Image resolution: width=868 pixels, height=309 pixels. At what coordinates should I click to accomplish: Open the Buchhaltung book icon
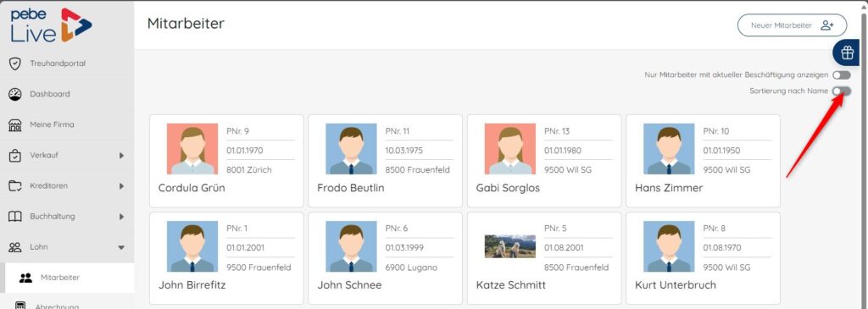(15, 217)
